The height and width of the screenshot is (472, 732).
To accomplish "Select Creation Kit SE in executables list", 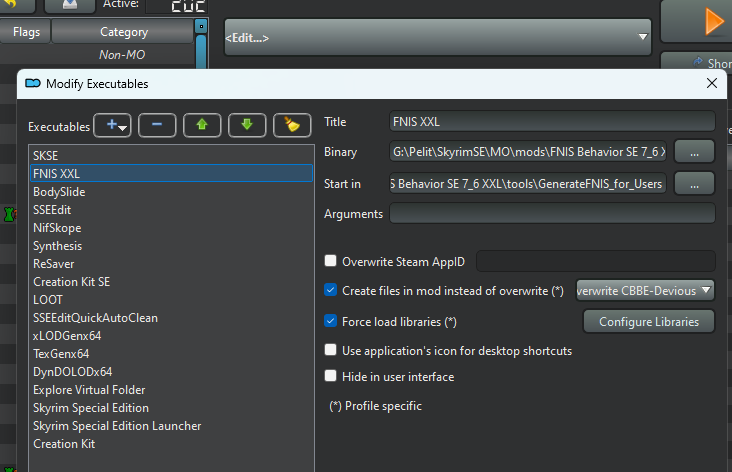I will (171, 282).
